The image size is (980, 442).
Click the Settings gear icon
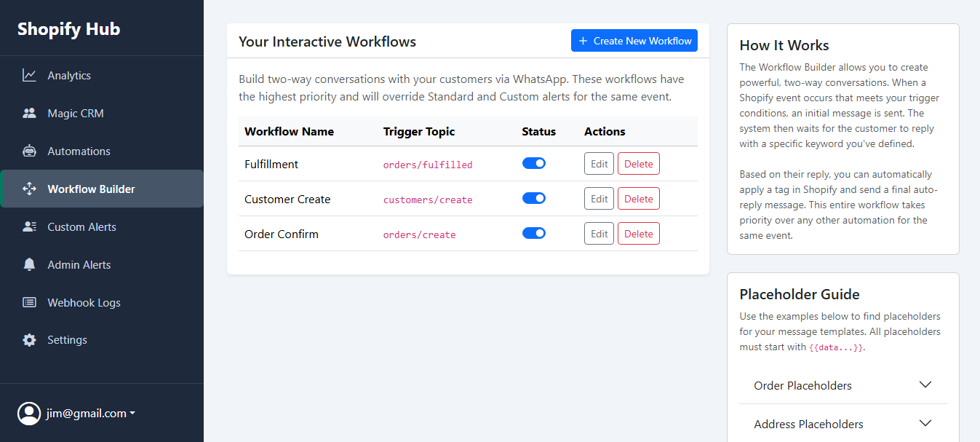29,340
